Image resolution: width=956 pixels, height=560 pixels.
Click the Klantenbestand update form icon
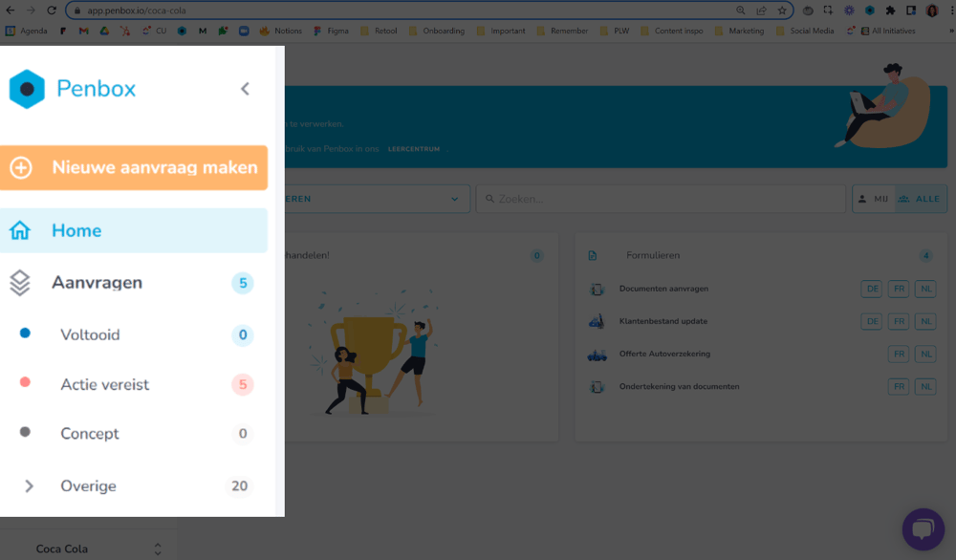[x=597, y=321]
